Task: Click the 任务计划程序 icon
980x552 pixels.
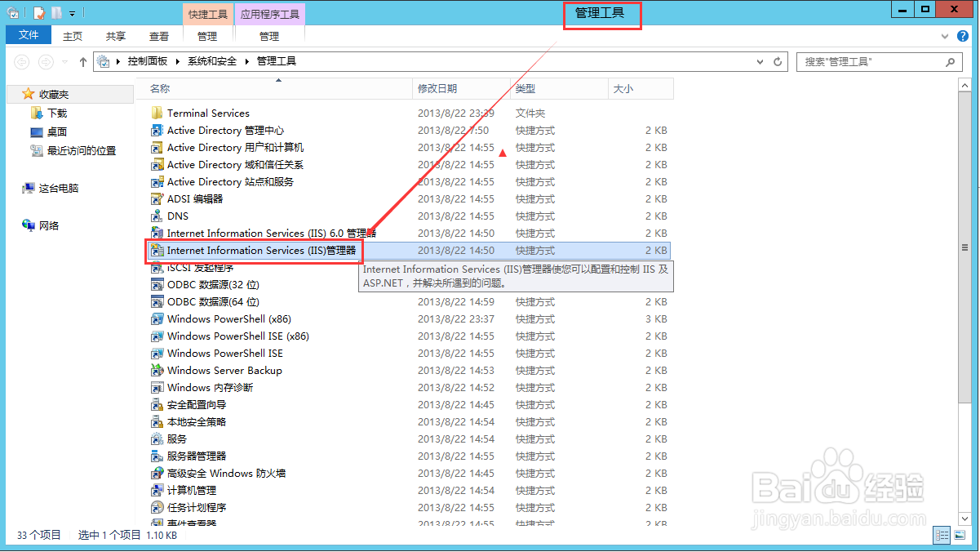Action: (x=157, y=507)
